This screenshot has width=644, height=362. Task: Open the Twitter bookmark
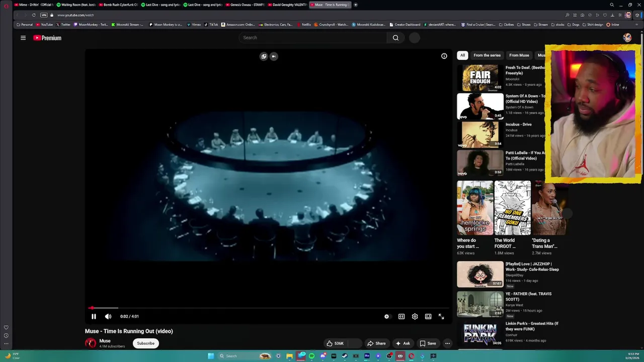pyautogui.click(x=63, y=25)
